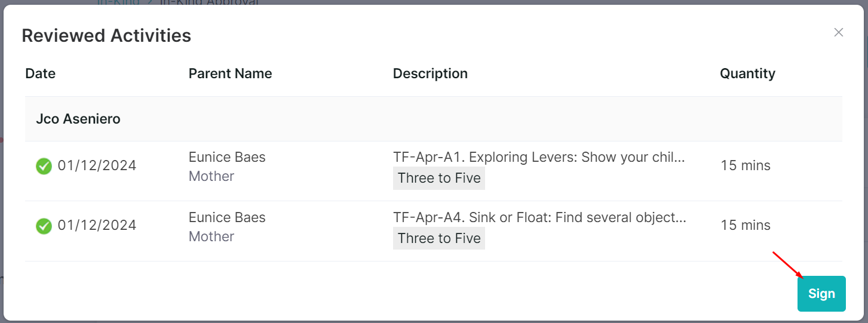868x323 pixels.
Task: Click the 01/12/2024 date in first row
Action: 97,165
